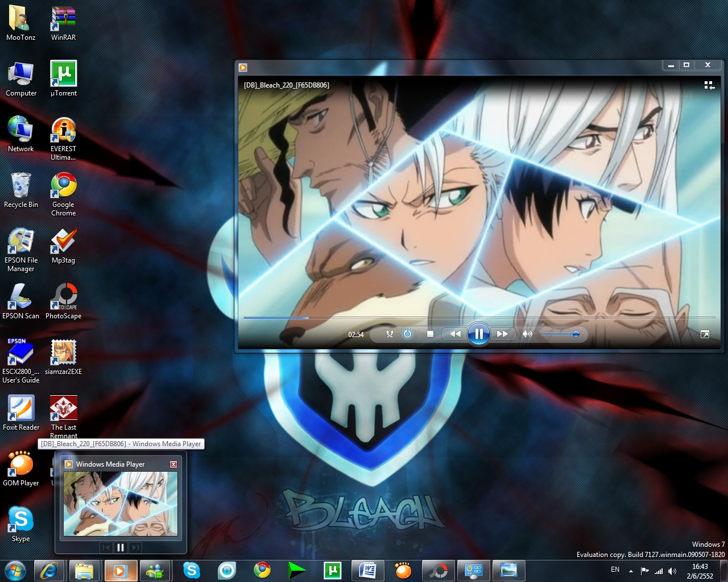
Task: Click Next in the thumbnail preview toolbar
Action: tap(135, 547)
